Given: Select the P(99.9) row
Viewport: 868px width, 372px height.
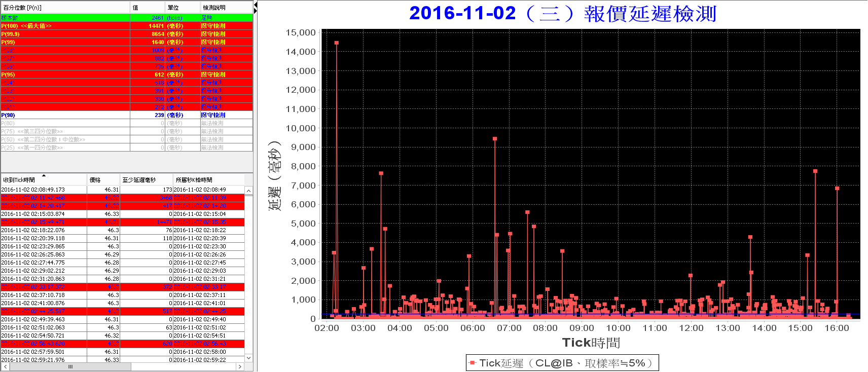Looking at the screenshot, I should [127, 34].
